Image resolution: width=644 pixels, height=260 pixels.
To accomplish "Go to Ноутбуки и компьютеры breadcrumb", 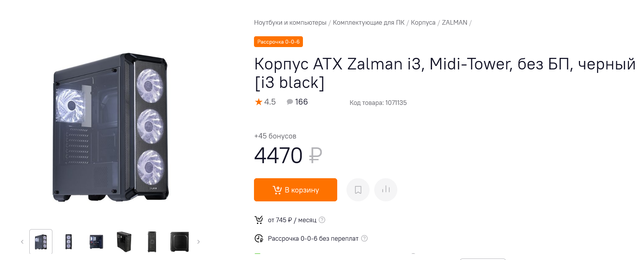I will click(290, 22).
